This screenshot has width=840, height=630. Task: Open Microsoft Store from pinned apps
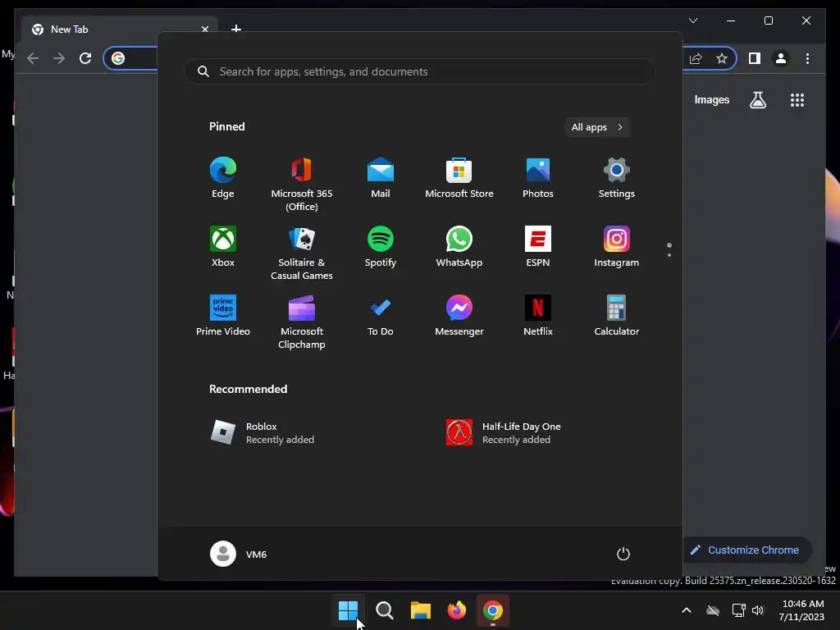(x=459, y=178)
